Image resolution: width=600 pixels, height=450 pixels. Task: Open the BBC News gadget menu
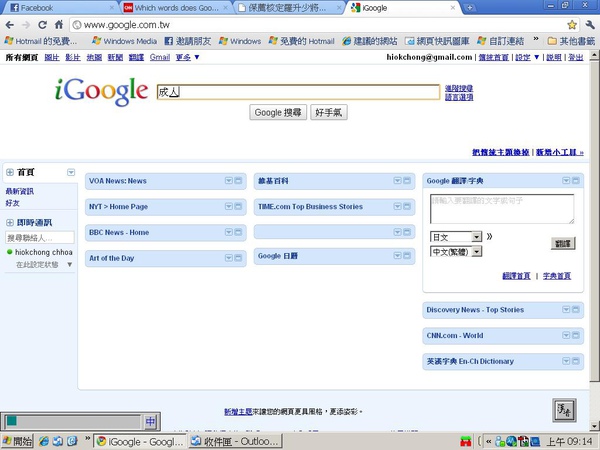click(229, 232)
